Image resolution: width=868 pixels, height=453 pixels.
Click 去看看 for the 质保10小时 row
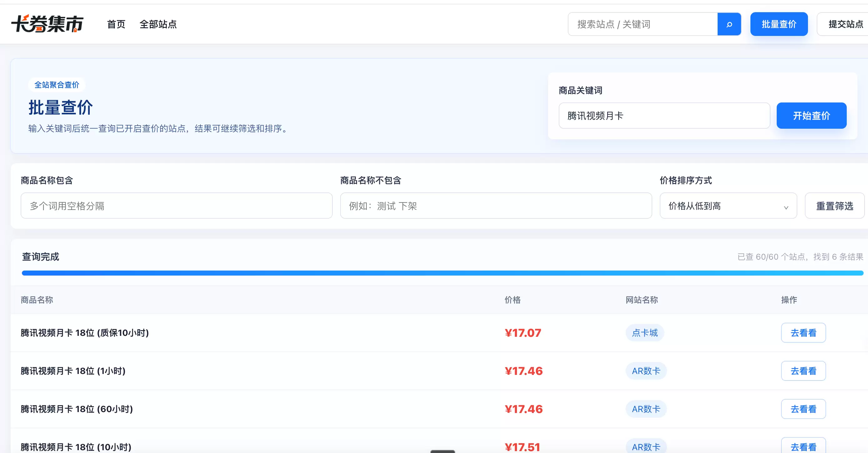tap(803, 333)
